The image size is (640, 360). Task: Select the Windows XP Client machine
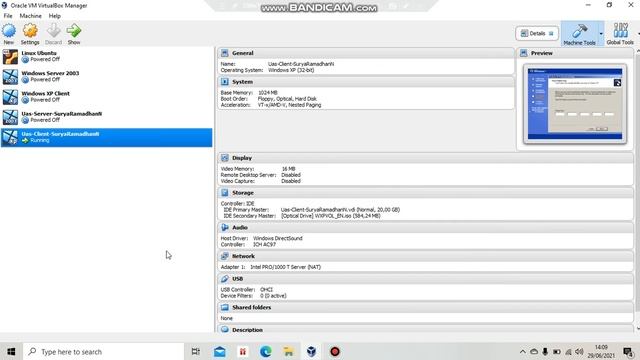(106, 97)
